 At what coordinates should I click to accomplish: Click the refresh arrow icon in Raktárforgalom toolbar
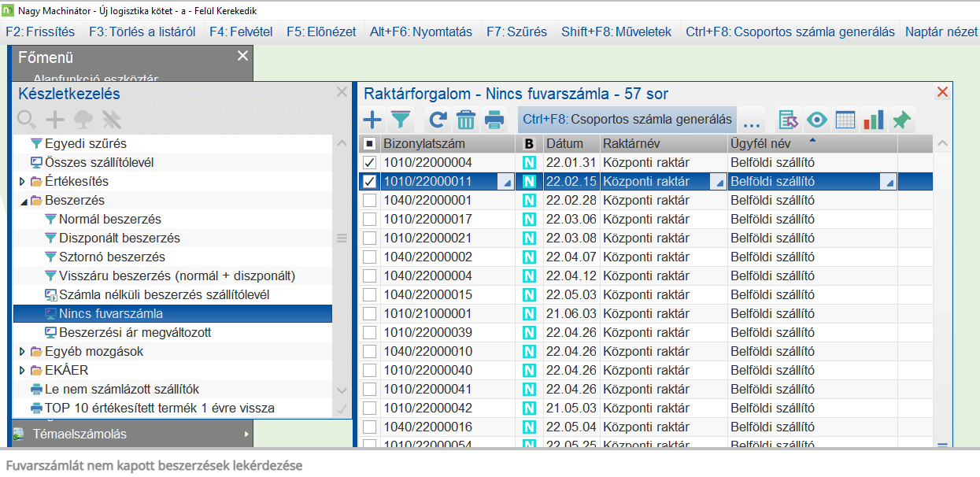[438, 120]
